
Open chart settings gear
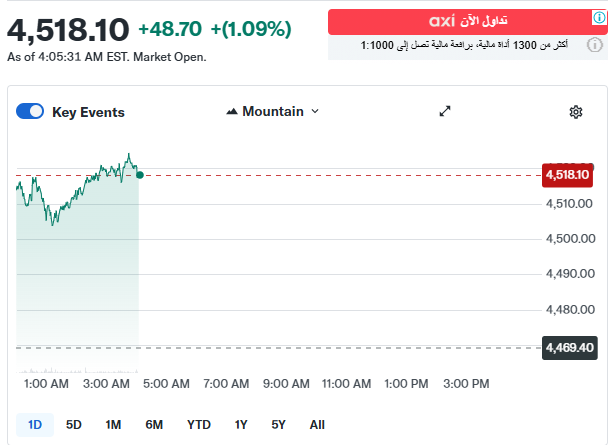pyautogui.click(x=576, y=112)
